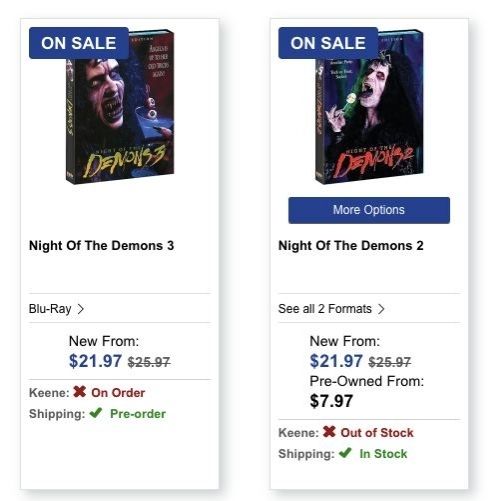Expand the Blu-Ray format chevron
Screen dimensions: 490x501
coord(80,309)
